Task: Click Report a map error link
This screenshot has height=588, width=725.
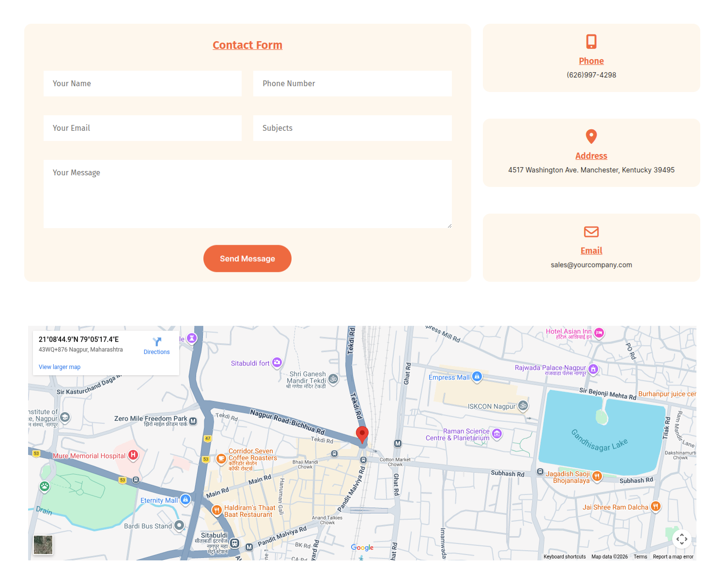Action: coord(673,557)
